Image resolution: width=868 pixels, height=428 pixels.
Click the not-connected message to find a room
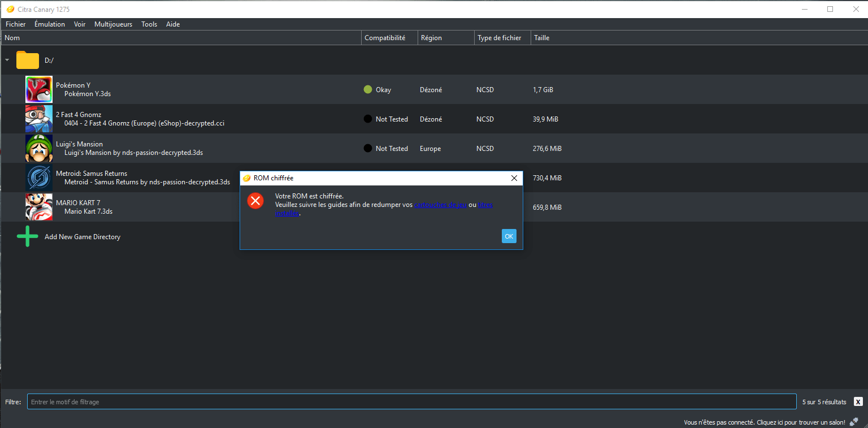765,422
